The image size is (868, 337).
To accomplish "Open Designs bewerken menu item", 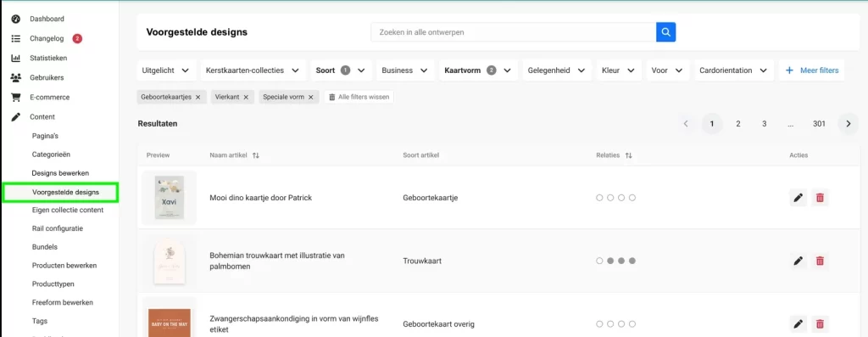I will (x=60, y=173).
